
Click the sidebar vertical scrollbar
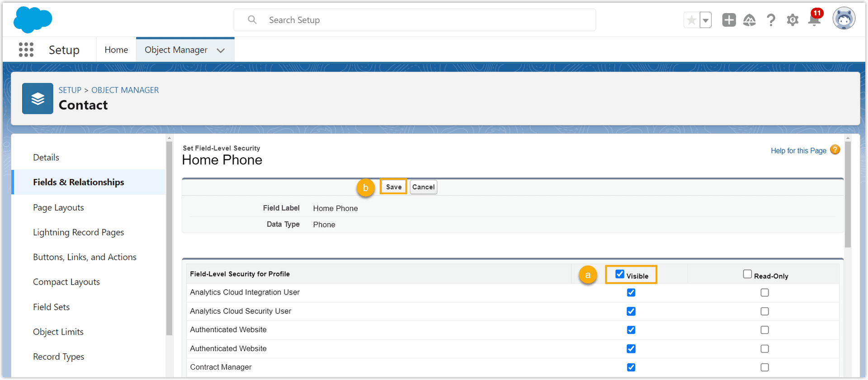169,239
